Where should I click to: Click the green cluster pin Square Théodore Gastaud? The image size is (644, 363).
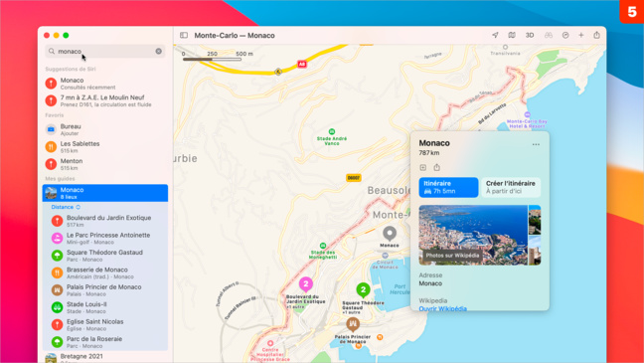[363, 289]
